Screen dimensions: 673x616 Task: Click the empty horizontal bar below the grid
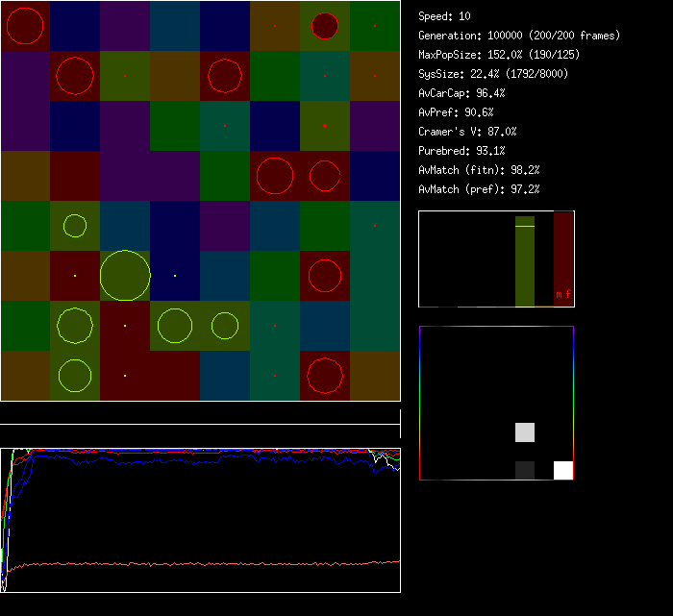coord(200,414)
